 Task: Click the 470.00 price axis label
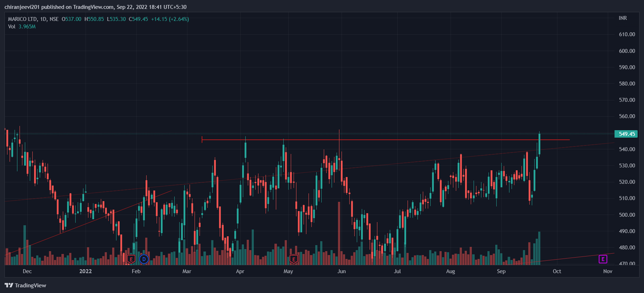coord(627,263)
